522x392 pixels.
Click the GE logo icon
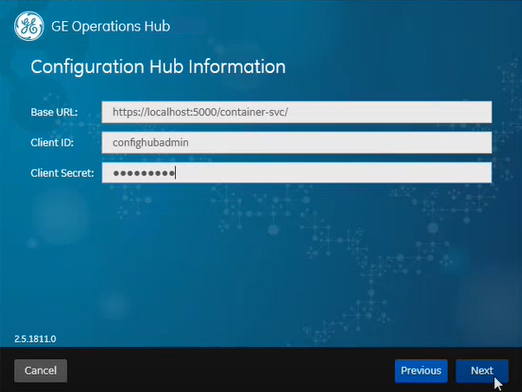pos(29,26)
